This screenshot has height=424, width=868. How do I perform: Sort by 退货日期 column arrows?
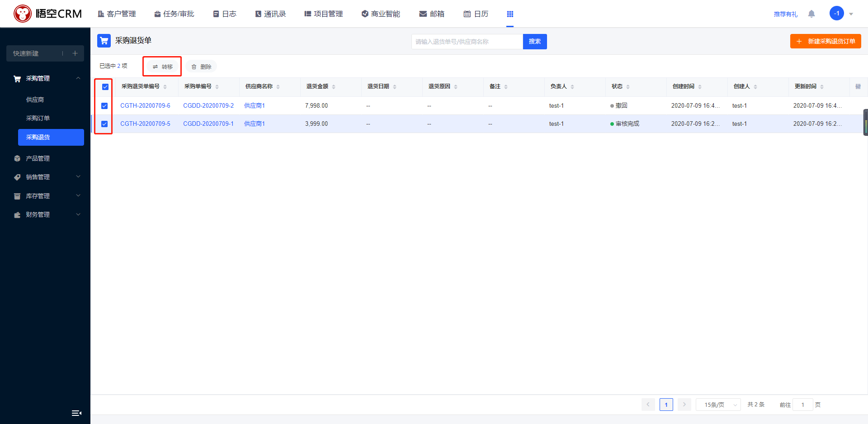(395, 87)
